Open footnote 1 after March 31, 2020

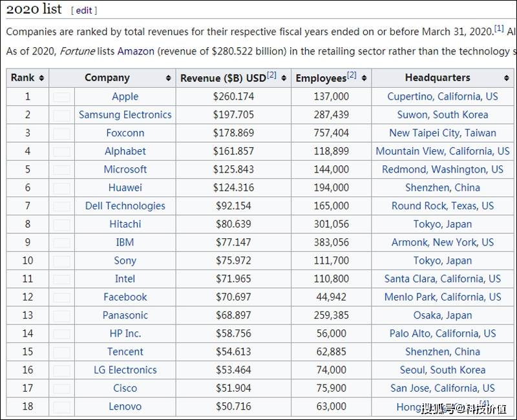tap(499, 28)
